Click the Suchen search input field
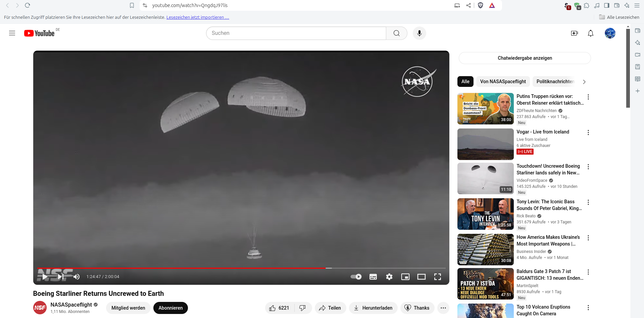The height and width of the screenshot is (318, 644). 296,33
